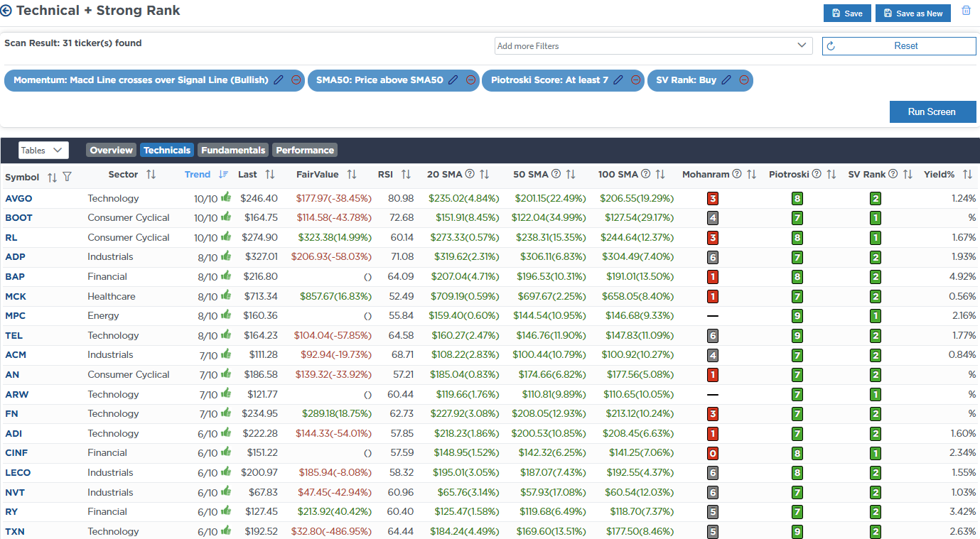This screenshot has width=980, height=539.
Task: Show info tooltip for 100 SMA
Action: [645, 174]
